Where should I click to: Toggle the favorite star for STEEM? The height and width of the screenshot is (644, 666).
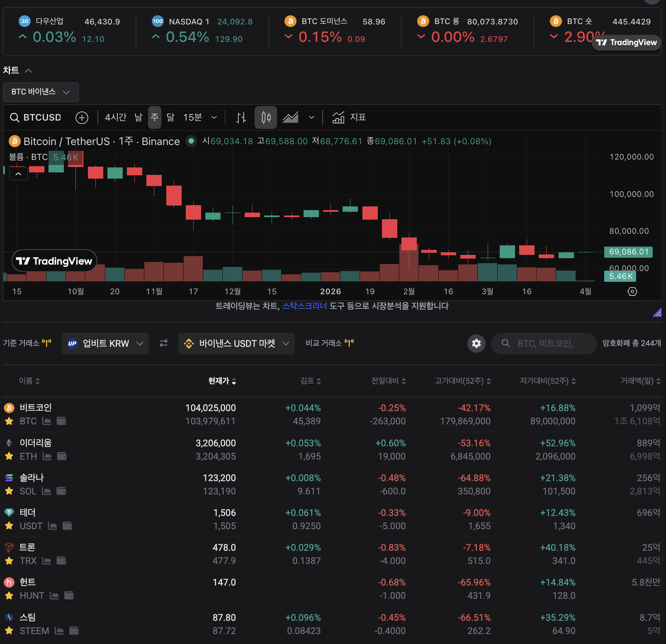tap(9, 631)
